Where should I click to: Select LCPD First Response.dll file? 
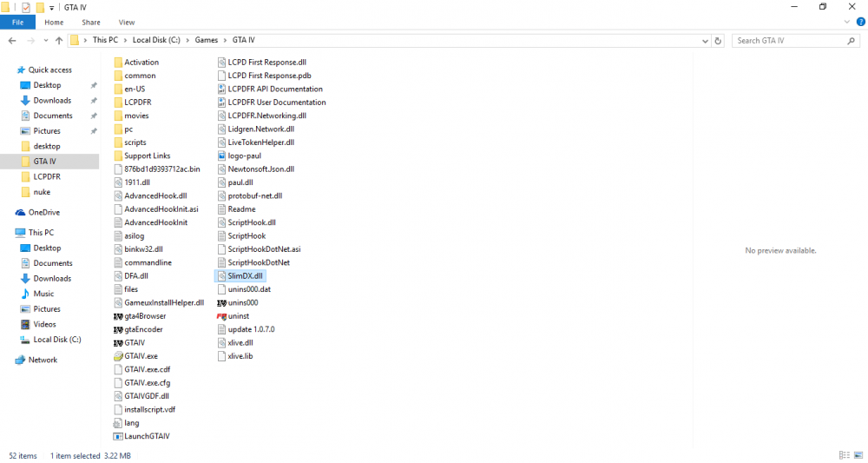(x=262, y=62)
